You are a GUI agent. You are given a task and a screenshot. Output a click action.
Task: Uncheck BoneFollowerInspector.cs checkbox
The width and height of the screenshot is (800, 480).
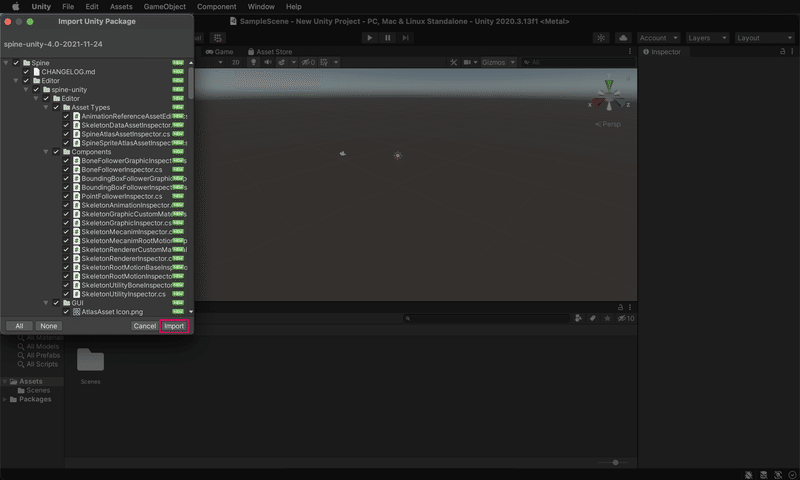tap(66, 169)
